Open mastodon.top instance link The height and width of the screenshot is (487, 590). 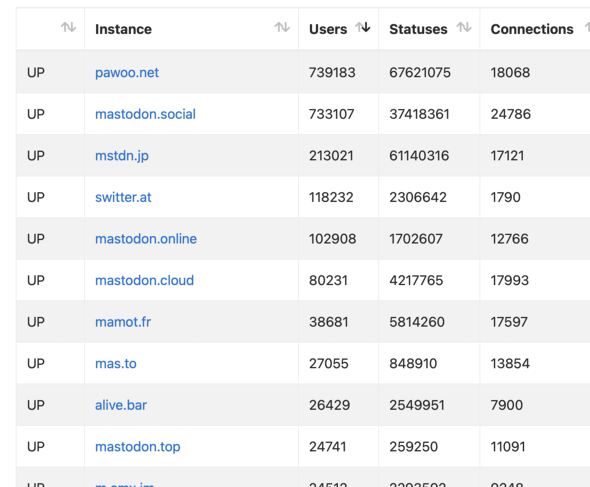tap(138, 447)
